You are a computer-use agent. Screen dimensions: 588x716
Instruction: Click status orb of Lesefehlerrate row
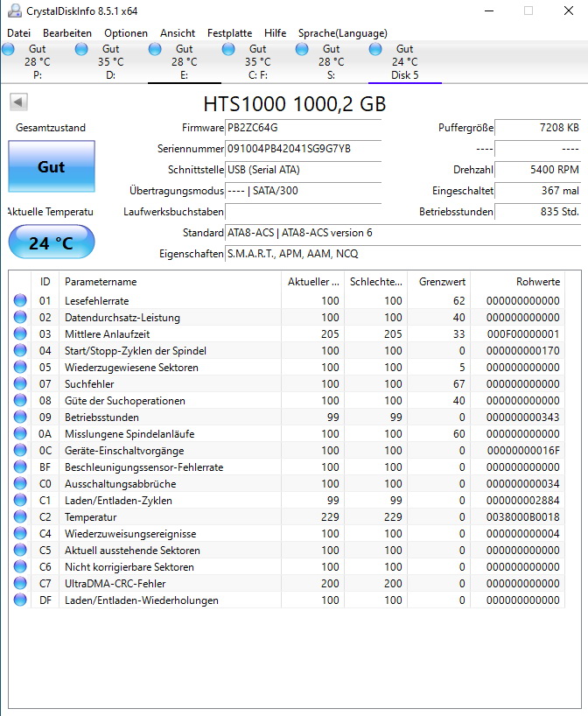tap(20, 300)
